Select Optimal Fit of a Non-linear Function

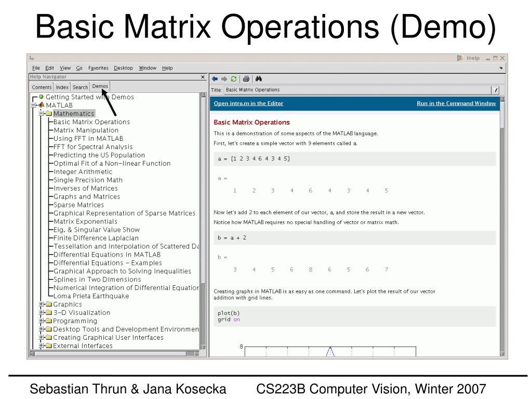(112, 163)
